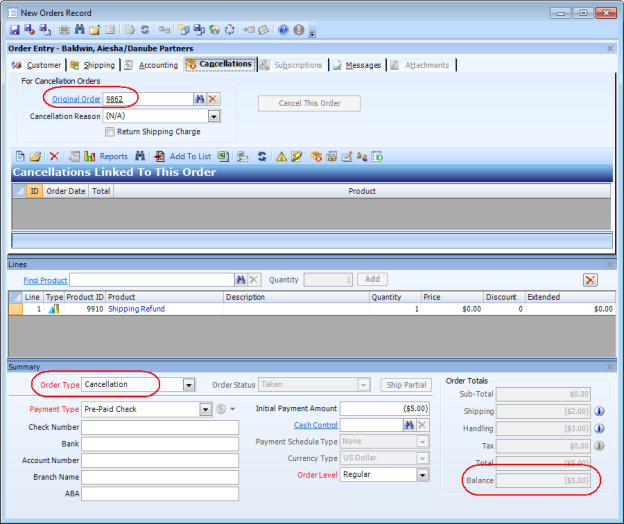Click the yellow warning triangle icon
Viewport: 624px width, 524px height.
(281, 156)
